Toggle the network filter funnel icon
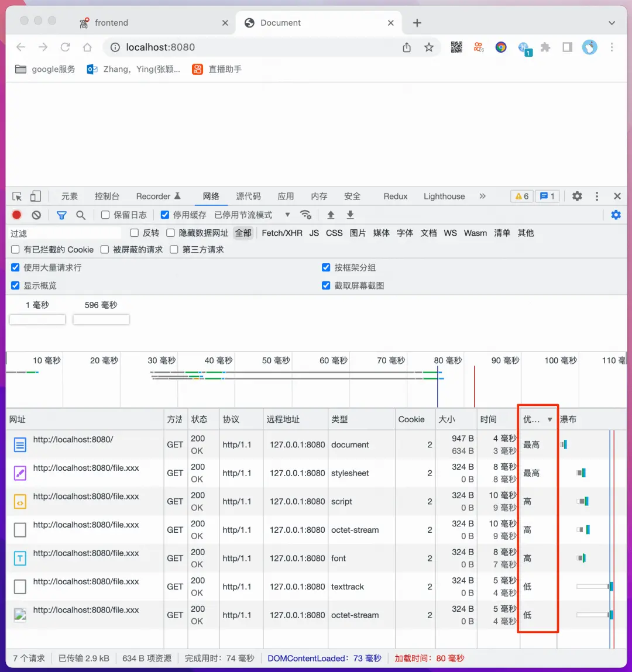 pos(62,215)
